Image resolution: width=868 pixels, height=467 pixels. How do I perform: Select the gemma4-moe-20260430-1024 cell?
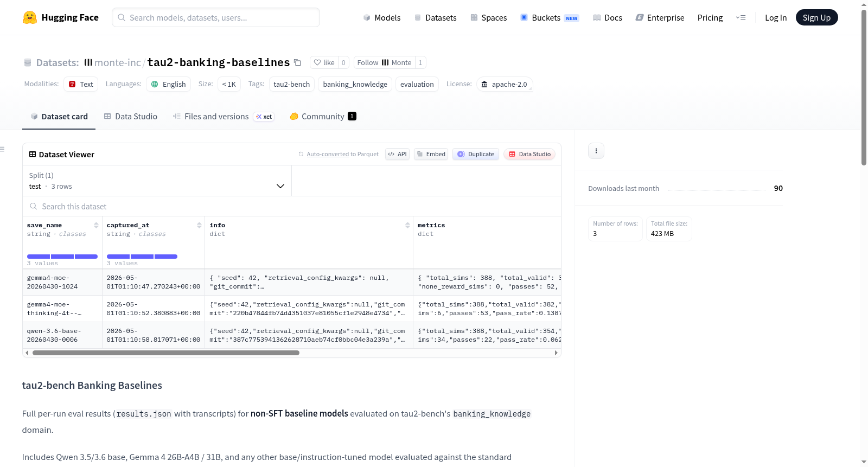(62, 282)
